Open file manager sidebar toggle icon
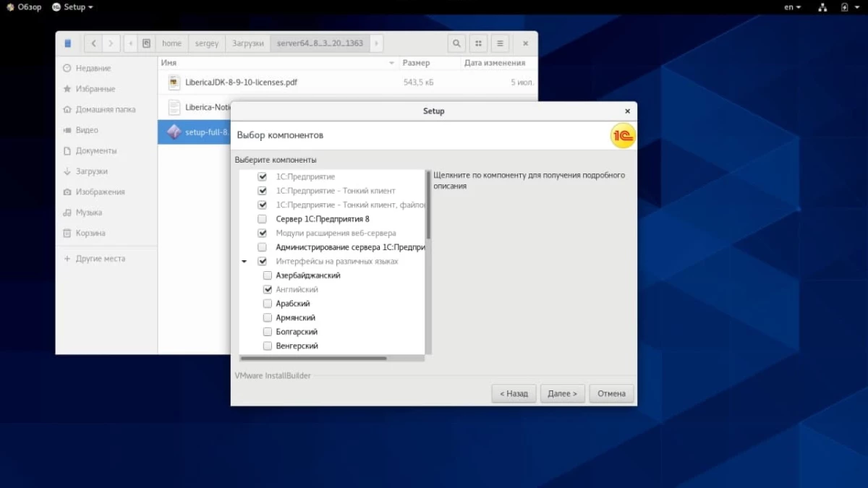This screenshot has height=488, width=868. pyautogui.click(x=68, y=43)
